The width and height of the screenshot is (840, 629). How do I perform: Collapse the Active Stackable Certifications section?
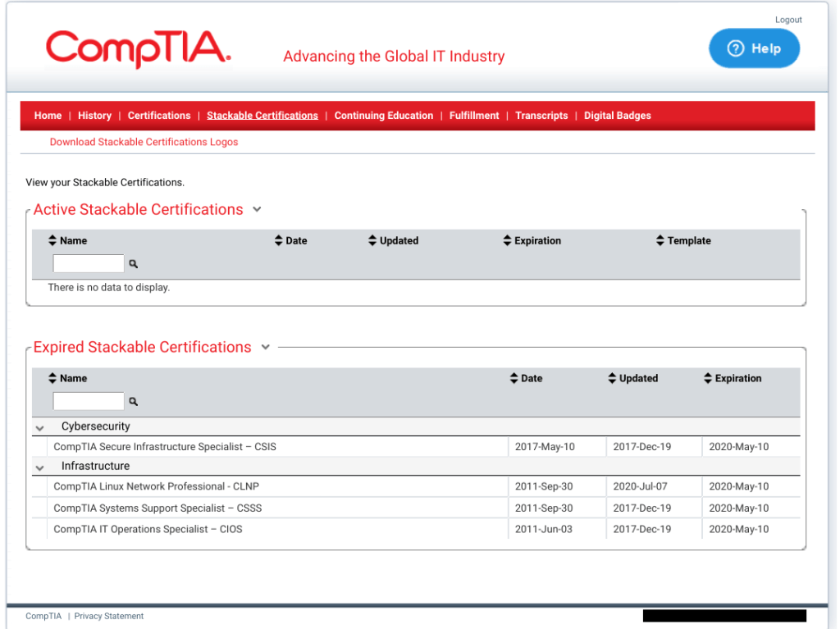(x=257, y=210)
